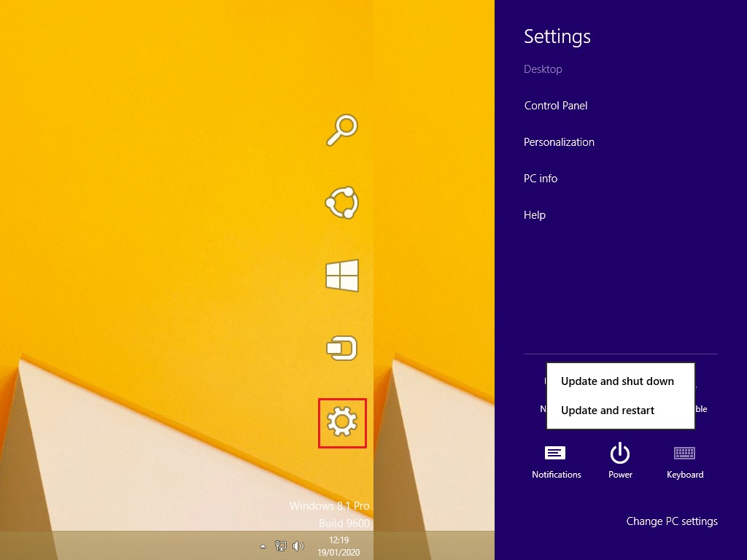Click the Windows Start charm logo
Viewport: 747px width, 560px height.
coord(341,276)
